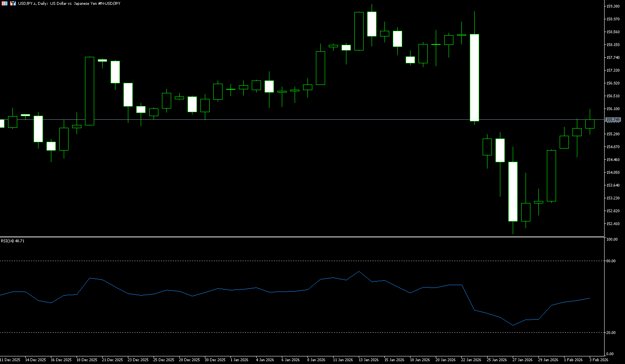Screen dimensions: 625x364
Task: Click the RSI 100.00 scale value
Action: (x=612, y=239)
